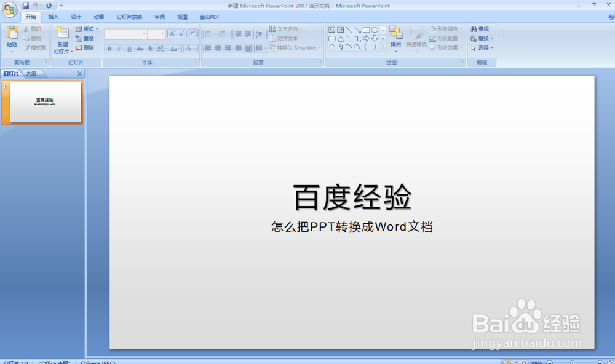Open change case Aa dropdown
The width and height of the screenshot is (615, 364).
[x=175, y=49]
